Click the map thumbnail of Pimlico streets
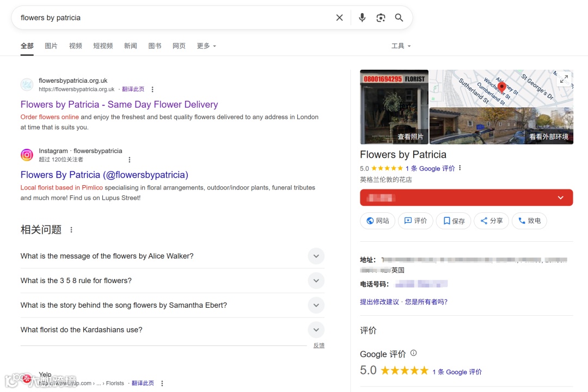 (x=501, y=88)
